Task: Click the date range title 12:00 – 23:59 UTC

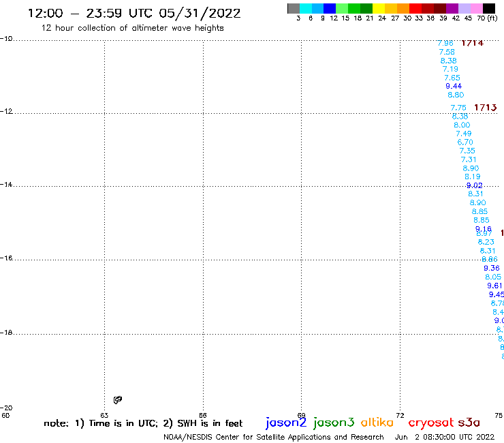Action: tap(134, 14)
